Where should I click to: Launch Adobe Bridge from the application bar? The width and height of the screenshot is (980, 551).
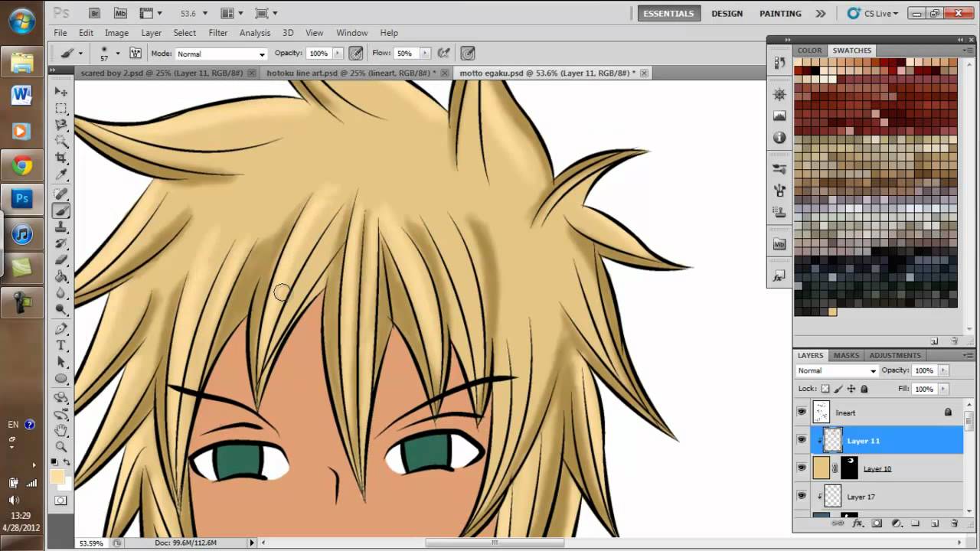pos(95,13)
